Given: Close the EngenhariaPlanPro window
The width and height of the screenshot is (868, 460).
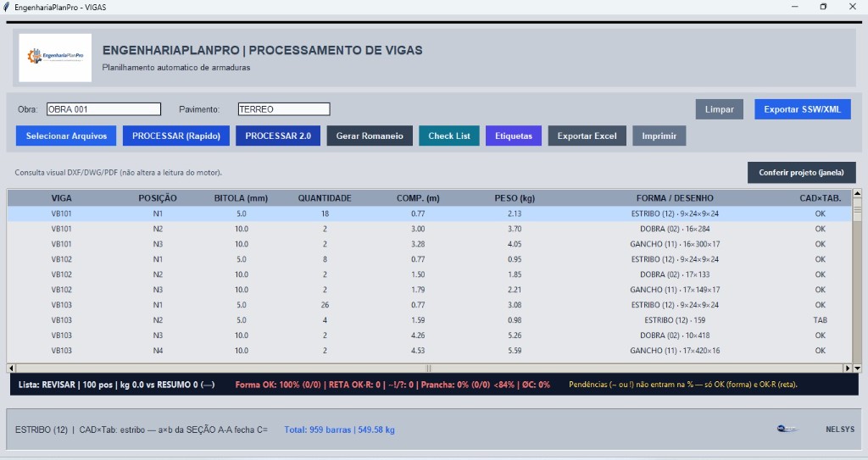Looking at the screenshot, I should [x=853, y=7].
